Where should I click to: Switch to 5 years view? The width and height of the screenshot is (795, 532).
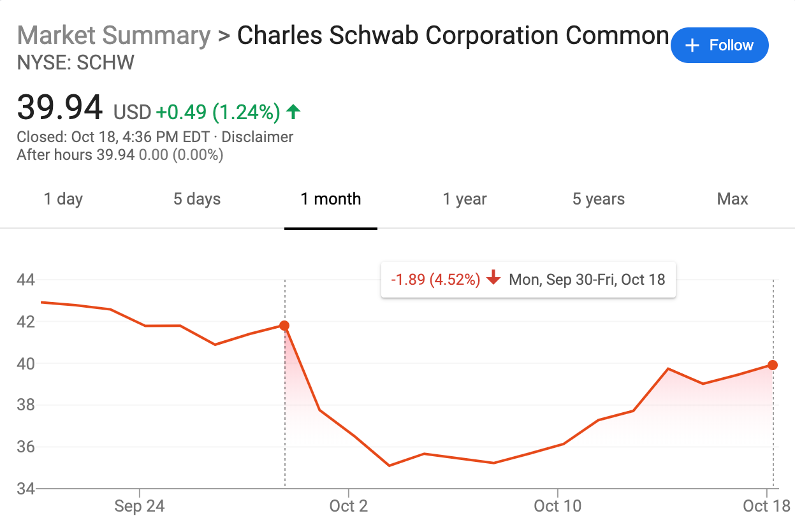[599, 199]
